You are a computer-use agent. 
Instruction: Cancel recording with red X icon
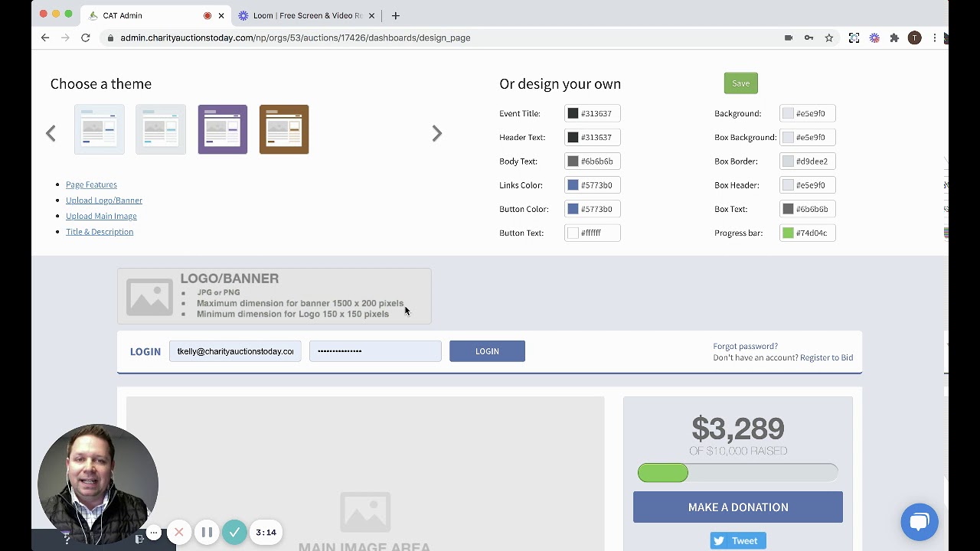179,532
